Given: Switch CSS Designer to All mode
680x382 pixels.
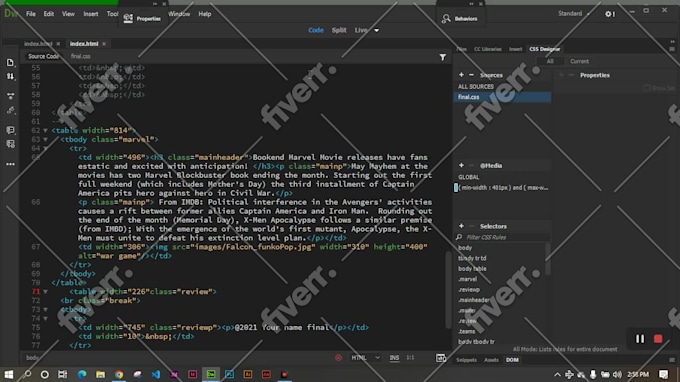Looking at the screenshot, I should tap(550, 61).
